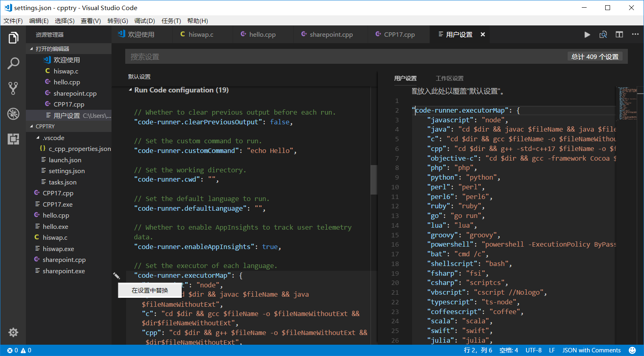The width and height of the screenshot is (644, 356).
Task: Click the cursor position 行 2, 列 6
Action: [478, 350]
